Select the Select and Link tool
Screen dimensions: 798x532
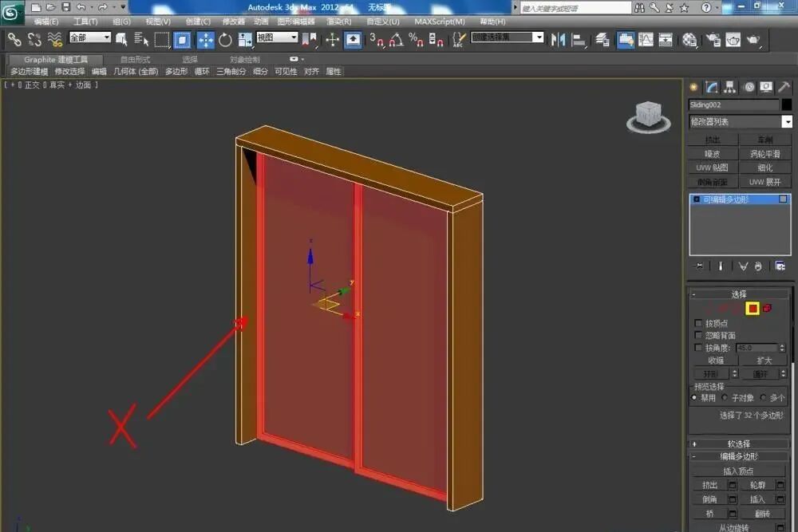14,40
